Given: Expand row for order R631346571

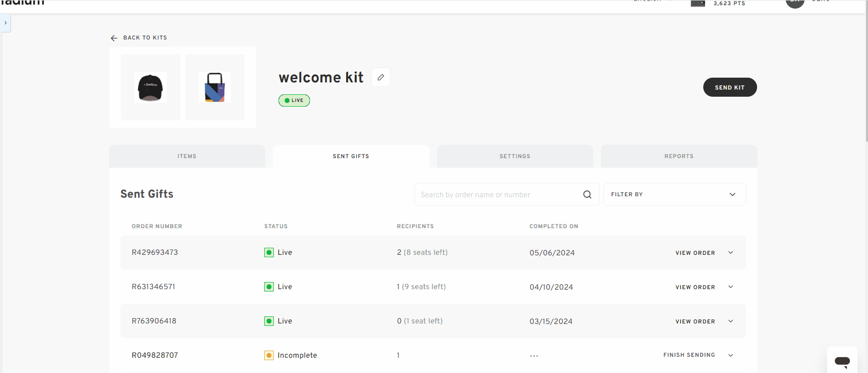Looking at the screenshot, I should point(731,287).
